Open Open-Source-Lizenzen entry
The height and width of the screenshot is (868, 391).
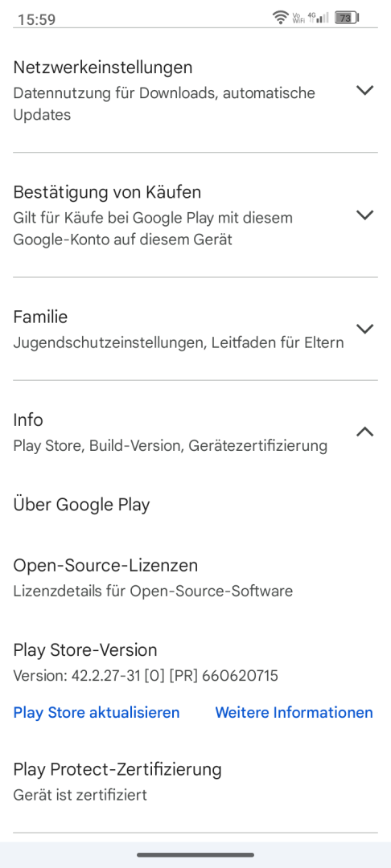coord(152,577)
